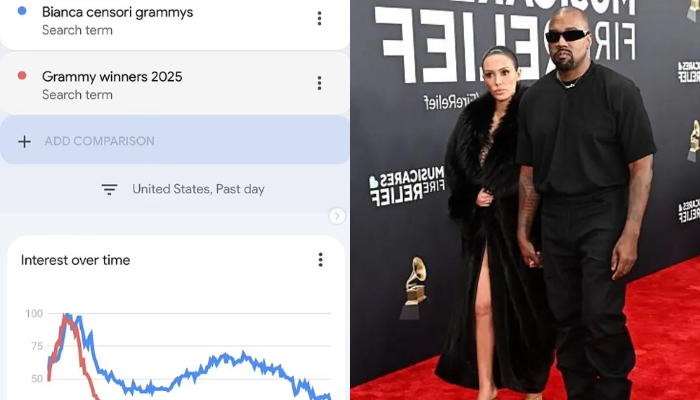Click the right chevron circle arrow

pos(337,216)
